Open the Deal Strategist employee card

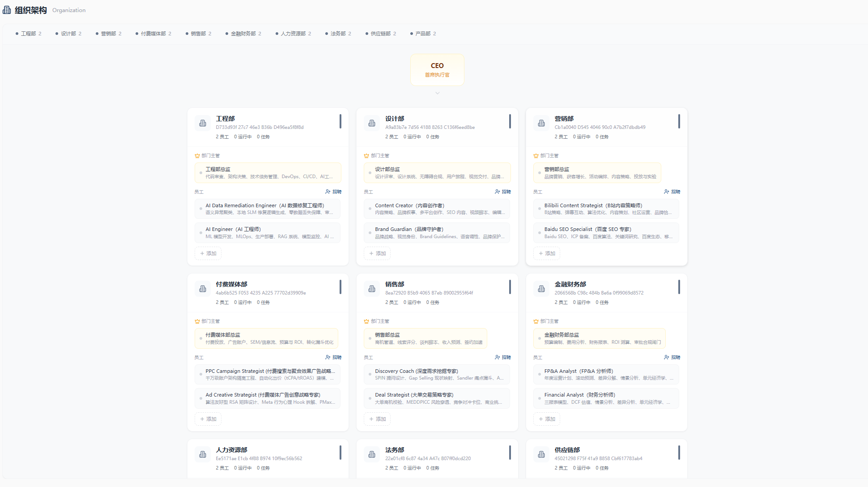click(x=437, y=398)
